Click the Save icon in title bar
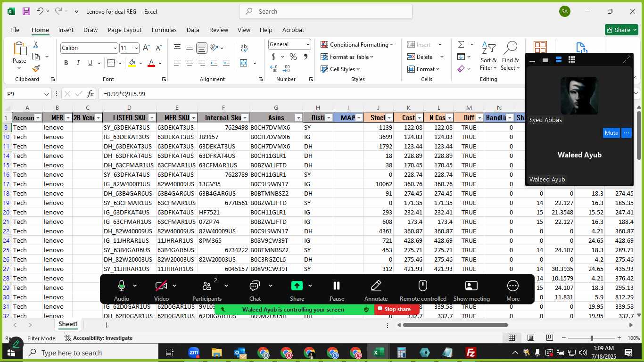The width and height of the screenshot is (644, 362). (x=26, y=11)
